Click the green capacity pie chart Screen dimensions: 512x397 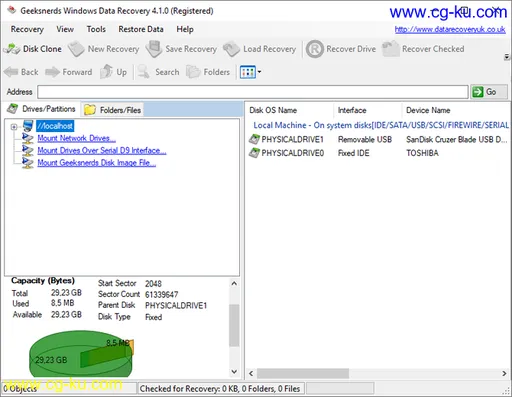pyautogui.click(x=81, y=354)
